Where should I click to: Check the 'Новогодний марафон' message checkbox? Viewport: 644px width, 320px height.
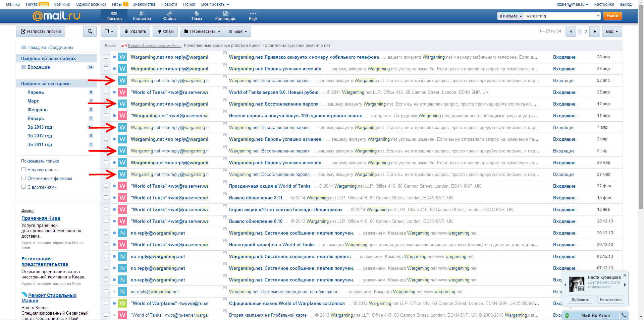106,244
